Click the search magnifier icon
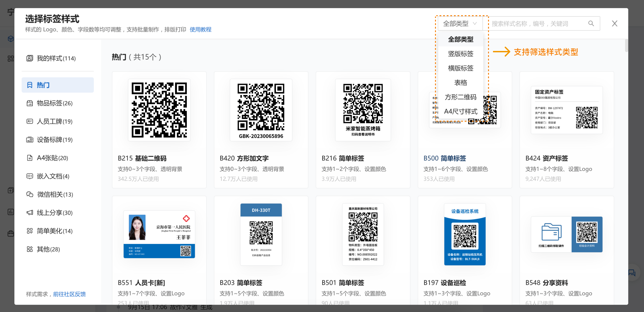644x312 pixels. 591,24
